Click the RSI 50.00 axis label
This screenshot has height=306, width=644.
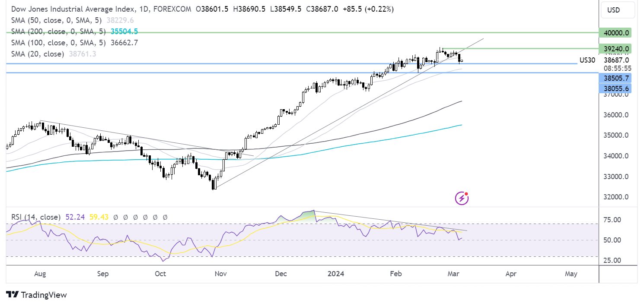613,240
